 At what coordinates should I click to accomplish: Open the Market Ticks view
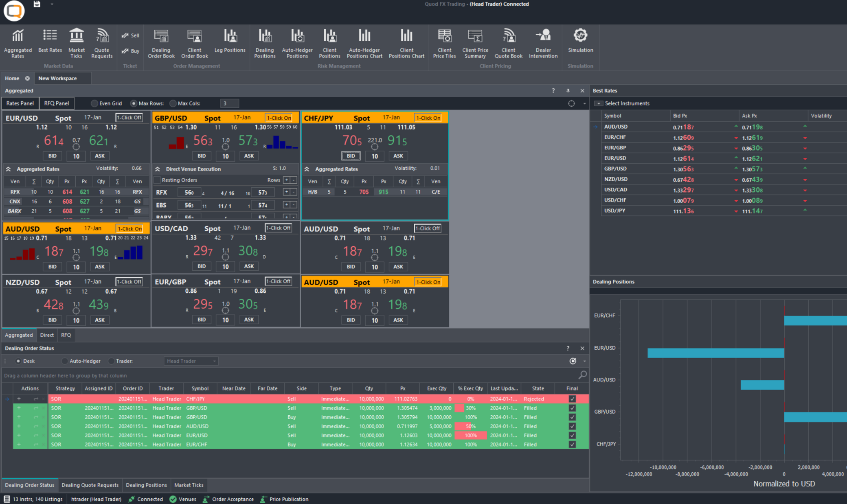pos(77,43)
